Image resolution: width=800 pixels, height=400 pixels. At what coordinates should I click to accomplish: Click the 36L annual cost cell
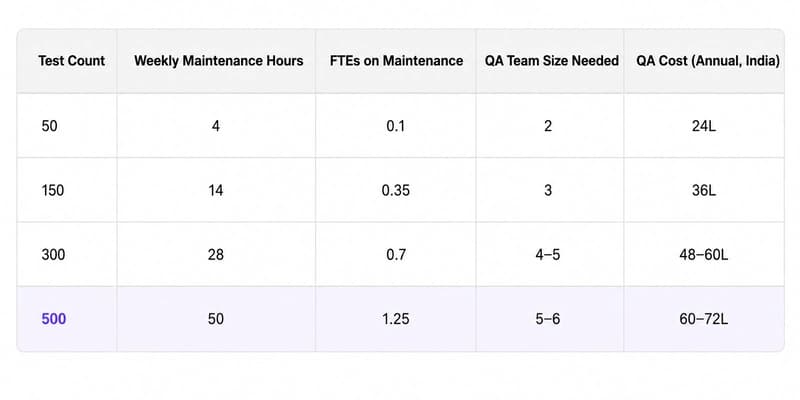(704, 191)
